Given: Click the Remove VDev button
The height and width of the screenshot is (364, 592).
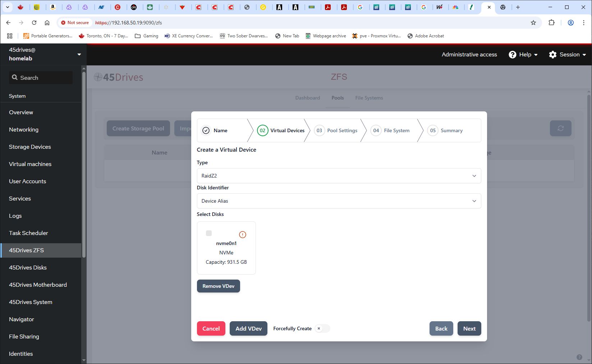Looking at the screenshot, I should tap(218, 286).
